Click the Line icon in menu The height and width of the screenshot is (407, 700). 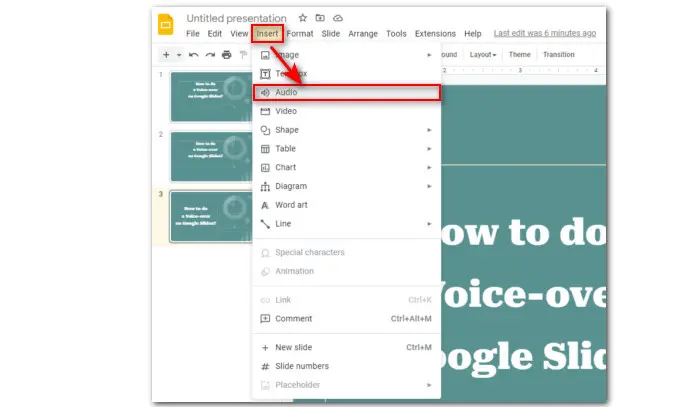coord(265,224)
